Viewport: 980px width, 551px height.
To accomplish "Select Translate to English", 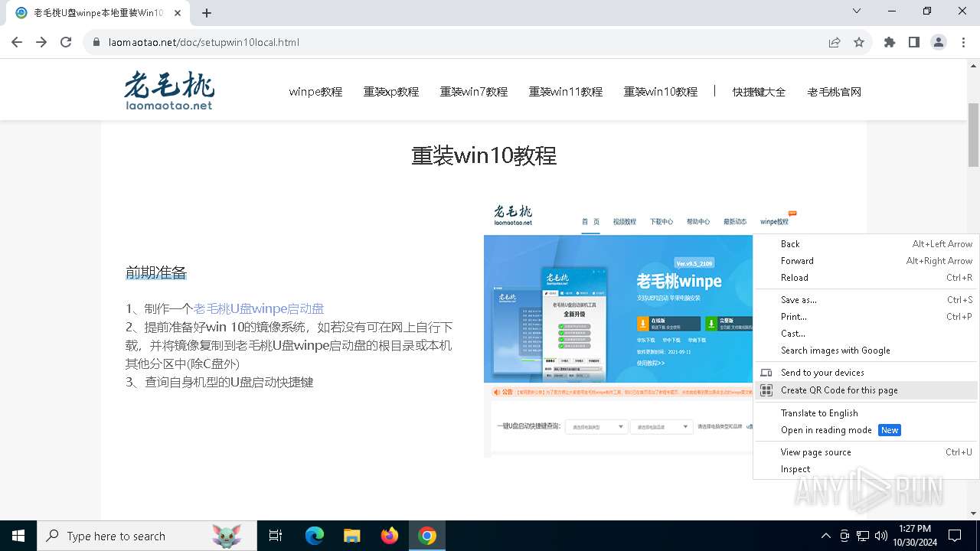I will point(866,413).
